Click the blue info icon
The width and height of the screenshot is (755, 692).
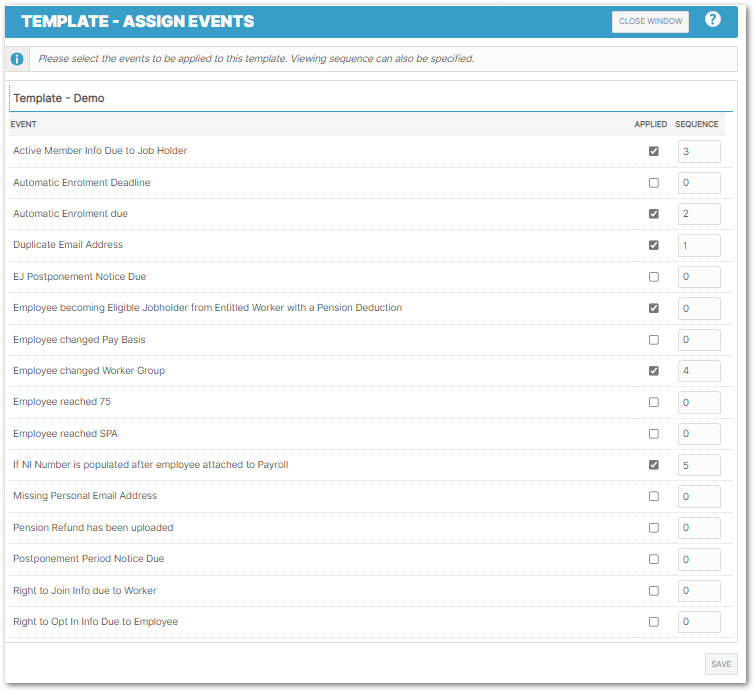pyautogui.click(x=17, y=59)
